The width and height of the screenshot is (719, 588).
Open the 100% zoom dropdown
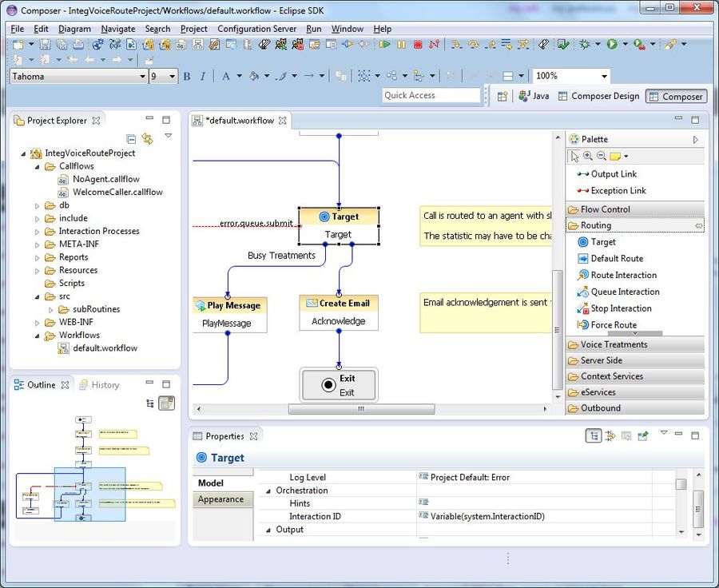click(605, 76)
